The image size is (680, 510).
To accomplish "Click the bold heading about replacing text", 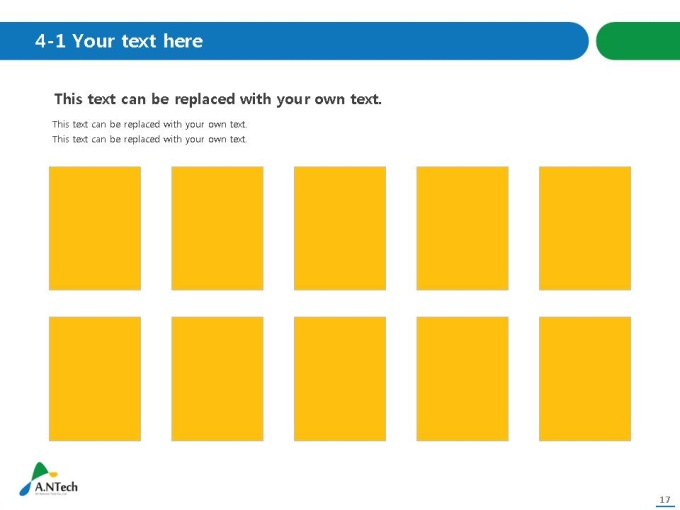I will coord(217,99).
